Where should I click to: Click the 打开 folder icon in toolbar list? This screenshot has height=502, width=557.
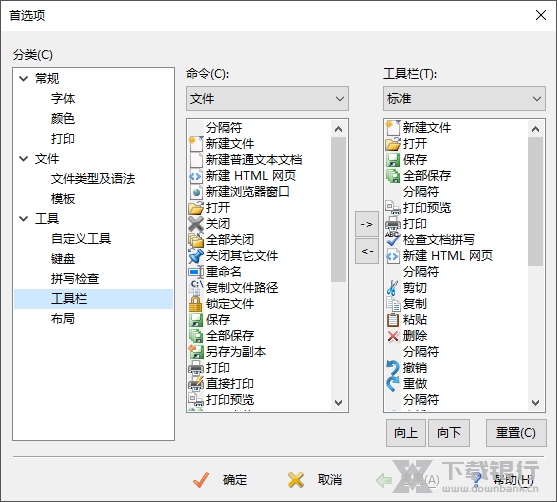tap(393, 144)
